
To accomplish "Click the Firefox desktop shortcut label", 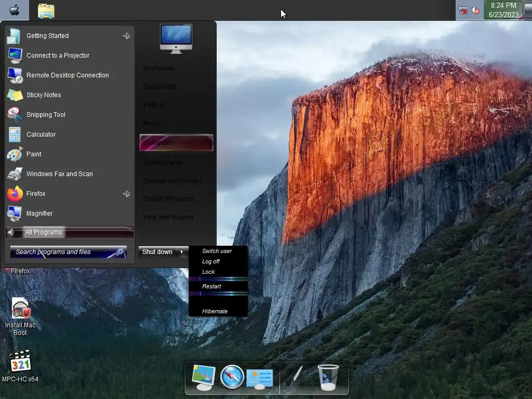I will click(x=20, y=271).
